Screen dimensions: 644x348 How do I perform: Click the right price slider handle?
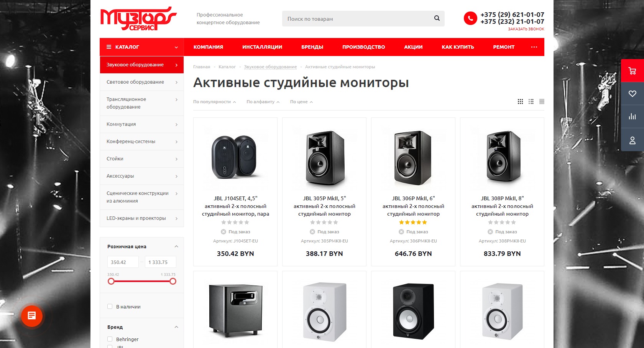173,281
